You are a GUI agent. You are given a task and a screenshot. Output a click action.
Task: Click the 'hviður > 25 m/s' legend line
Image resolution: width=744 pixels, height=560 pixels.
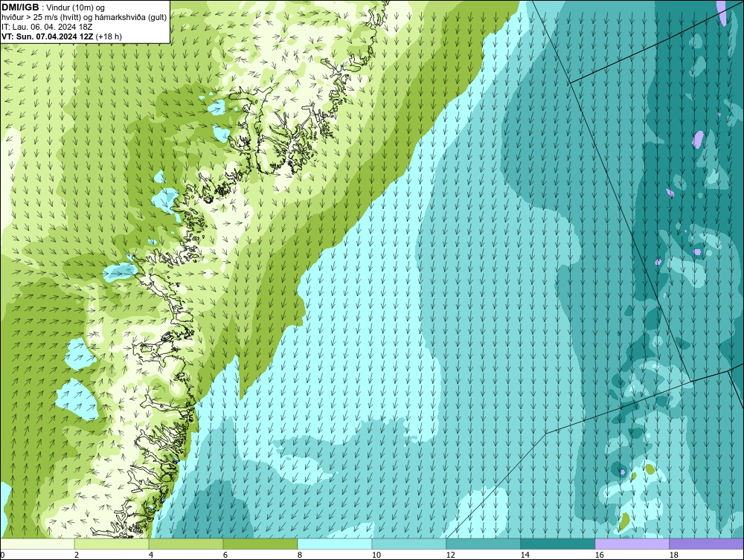point(84,18)
